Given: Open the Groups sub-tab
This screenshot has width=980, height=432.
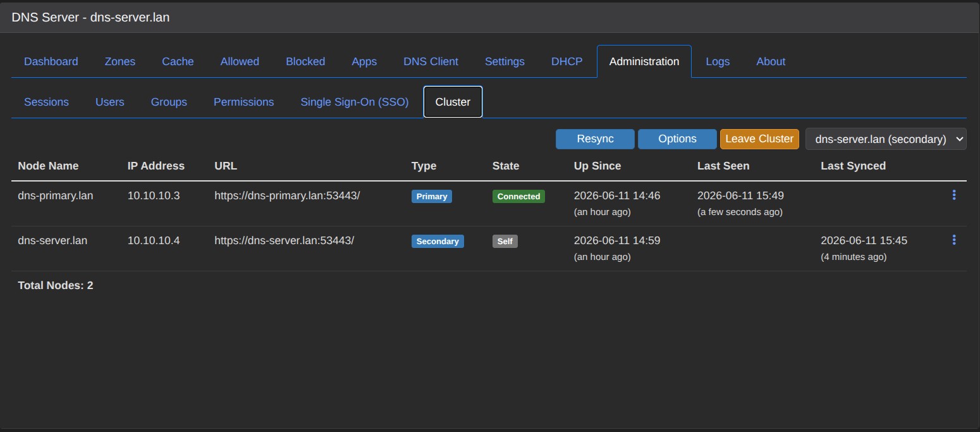Looking at the screenshot, I should coord(169,102).
